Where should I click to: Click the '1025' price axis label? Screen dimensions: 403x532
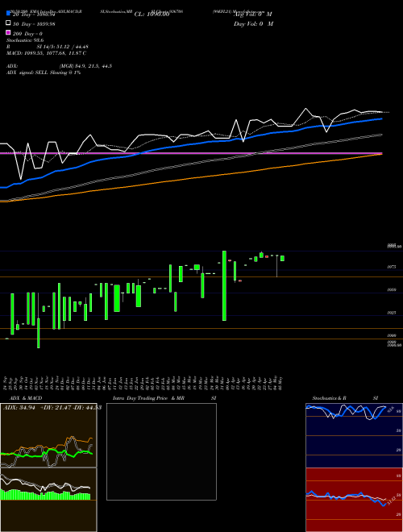click(392, 313)
